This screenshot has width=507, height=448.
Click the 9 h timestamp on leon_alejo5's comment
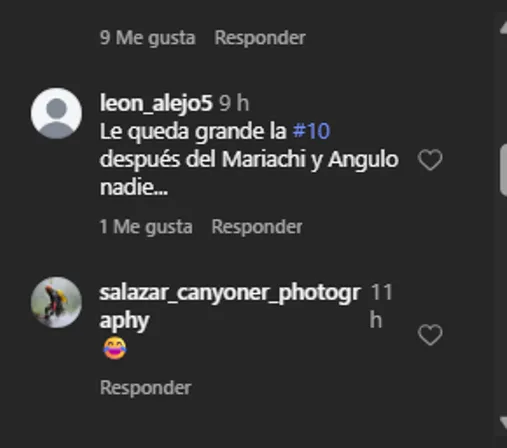(x=234, y=103)
